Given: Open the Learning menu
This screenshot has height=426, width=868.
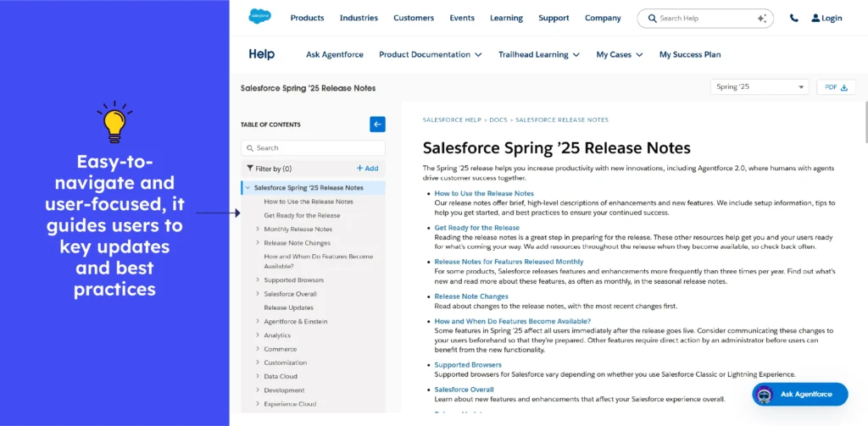Looking at the screenshot, I should click(x=506, y=19).
